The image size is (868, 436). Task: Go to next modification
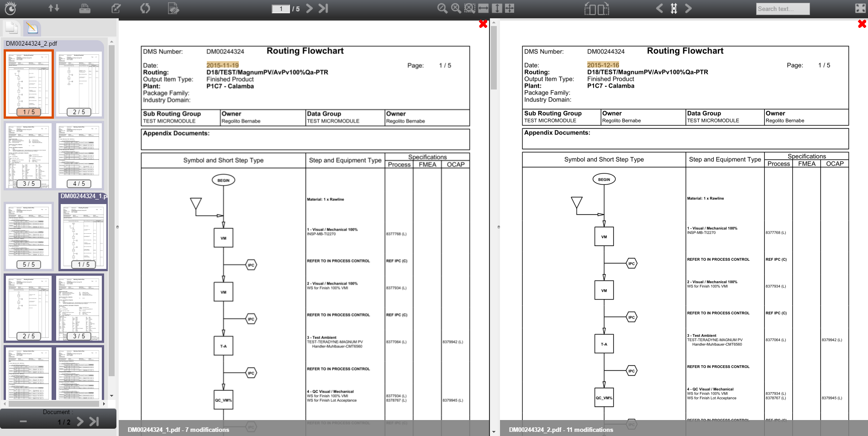[689, 8]
